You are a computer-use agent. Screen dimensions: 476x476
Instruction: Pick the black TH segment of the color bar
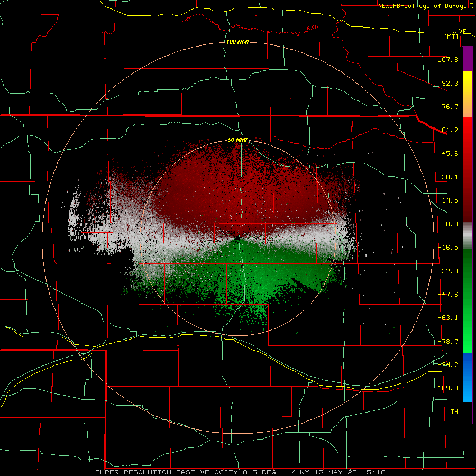coord(467,412)
